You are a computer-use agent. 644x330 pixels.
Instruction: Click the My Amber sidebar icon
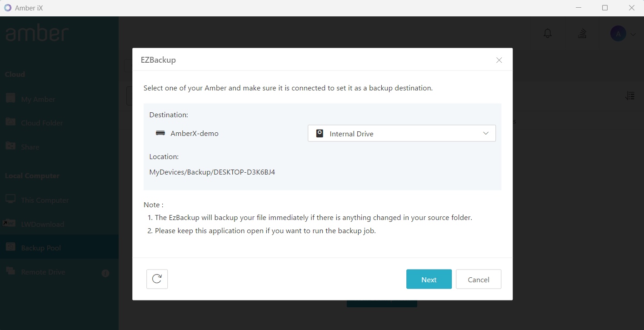(x=10, y=98)
